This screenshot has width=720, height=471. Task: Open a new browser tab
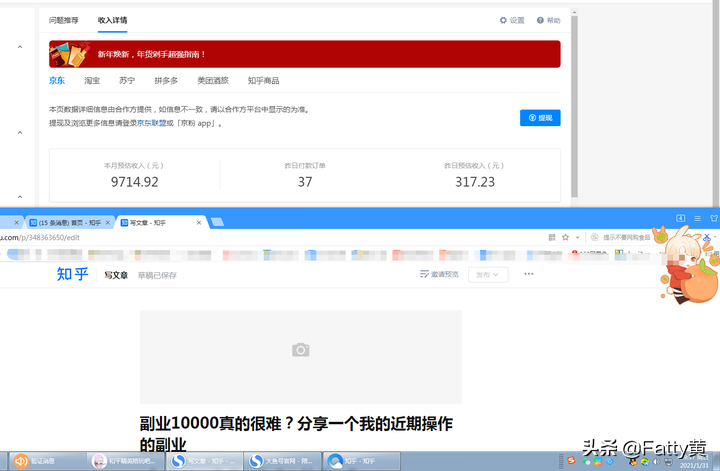point(217,222)
